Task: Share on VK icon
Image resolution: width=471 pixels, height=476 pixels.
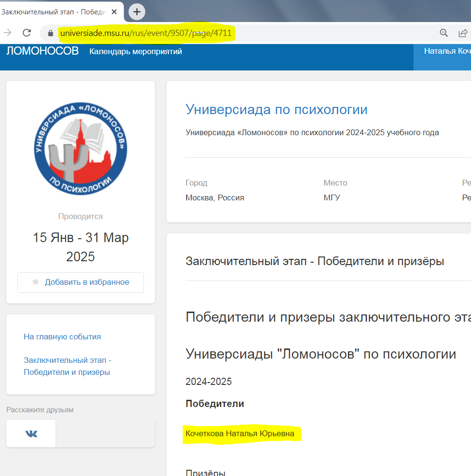Action: [31, 433]
